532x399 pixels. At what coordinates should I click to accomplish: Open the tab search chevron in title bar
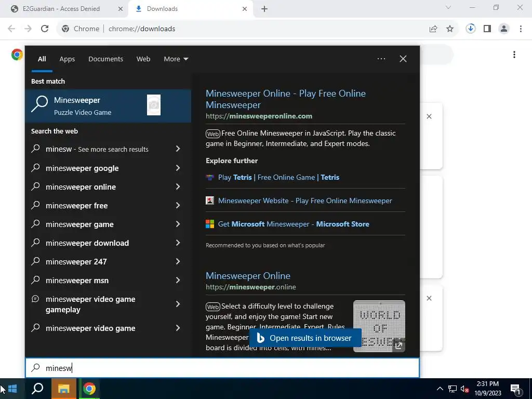point(448,7)
